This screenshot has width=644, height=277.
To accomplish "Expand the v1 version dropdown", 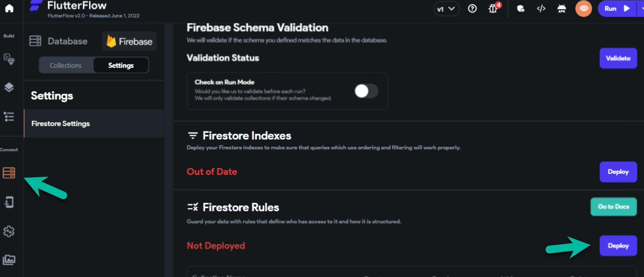I will 446,9.
